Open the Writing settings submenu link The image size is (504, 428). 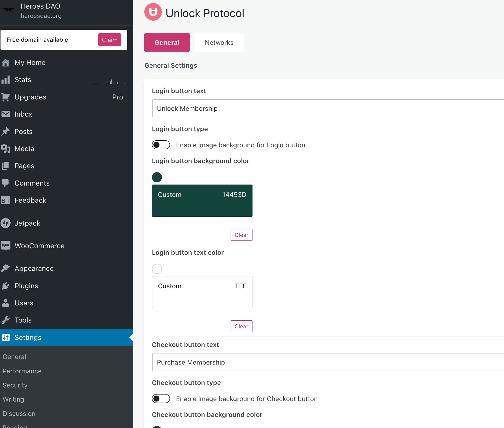[13, 399]
